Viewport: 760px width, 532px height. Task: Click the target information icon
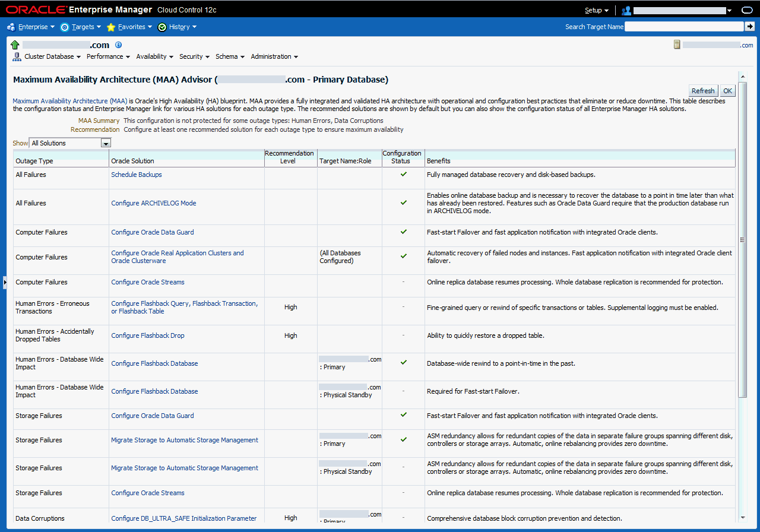pyautogui.click(x=118, y=45)
